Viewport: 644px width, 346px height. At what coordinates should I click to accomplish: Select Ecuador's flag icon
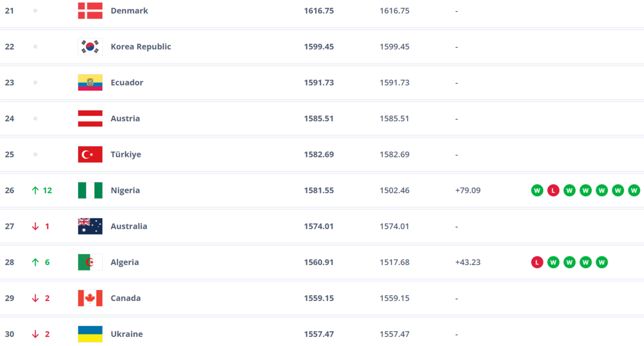[90, 83]
